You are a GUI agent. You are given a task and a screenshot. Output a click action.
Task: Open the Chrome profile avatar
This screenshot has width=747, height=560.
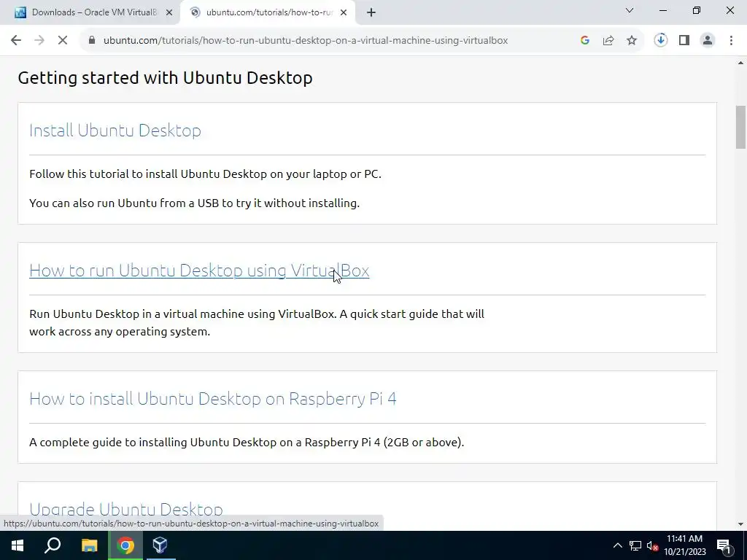click(x=708, y=41)
